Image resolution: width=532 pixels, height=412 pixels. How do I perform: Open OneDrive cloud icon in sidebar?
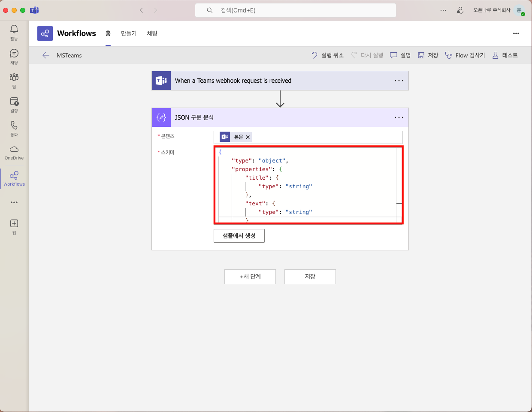point(14,150)
